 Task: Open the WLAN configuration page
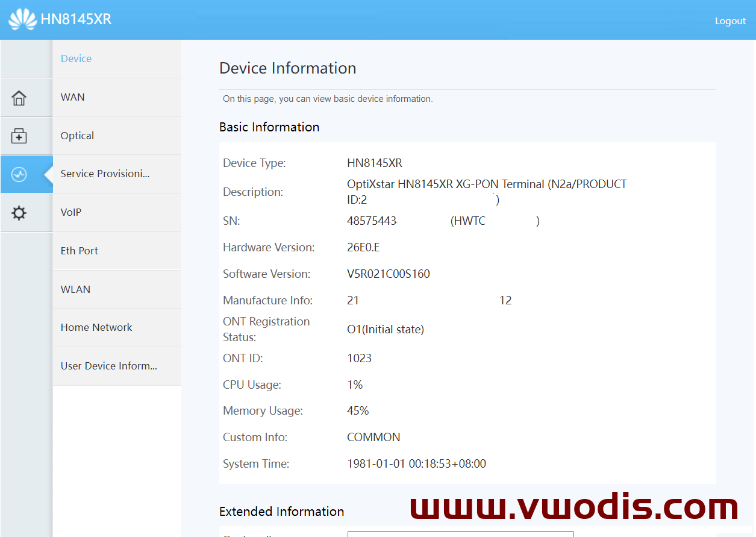75,289
